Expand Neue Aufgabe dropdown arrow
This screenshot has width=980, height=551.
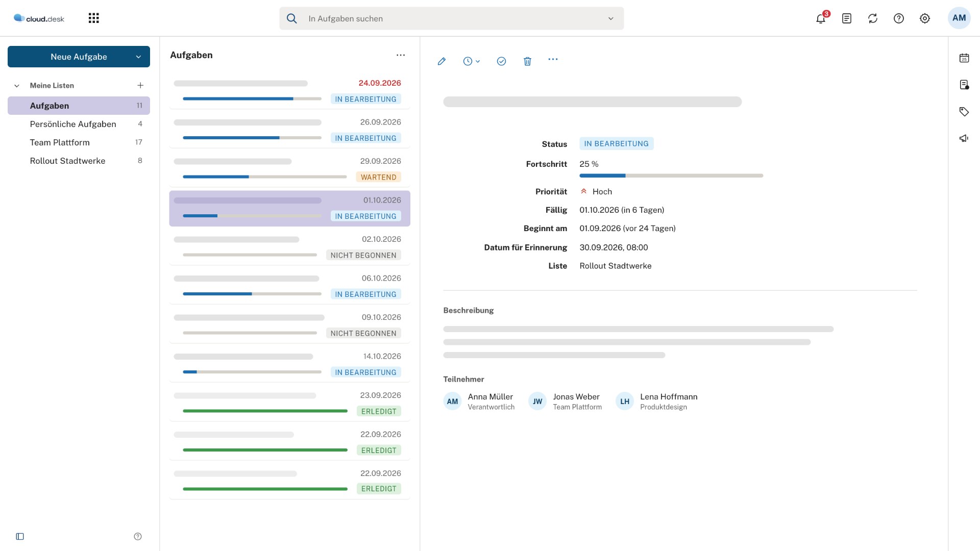pyautogui.click(x=138, y=57)
